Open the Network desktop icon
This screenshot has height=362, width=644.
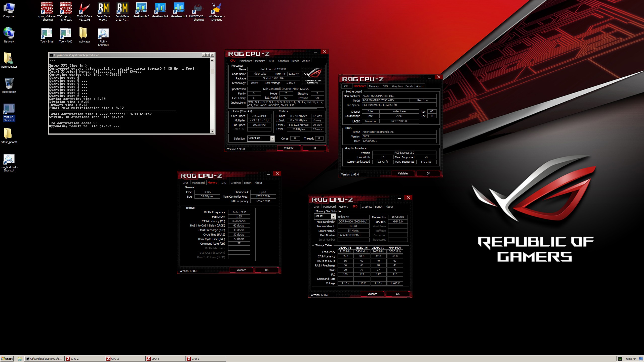point(9,35)
